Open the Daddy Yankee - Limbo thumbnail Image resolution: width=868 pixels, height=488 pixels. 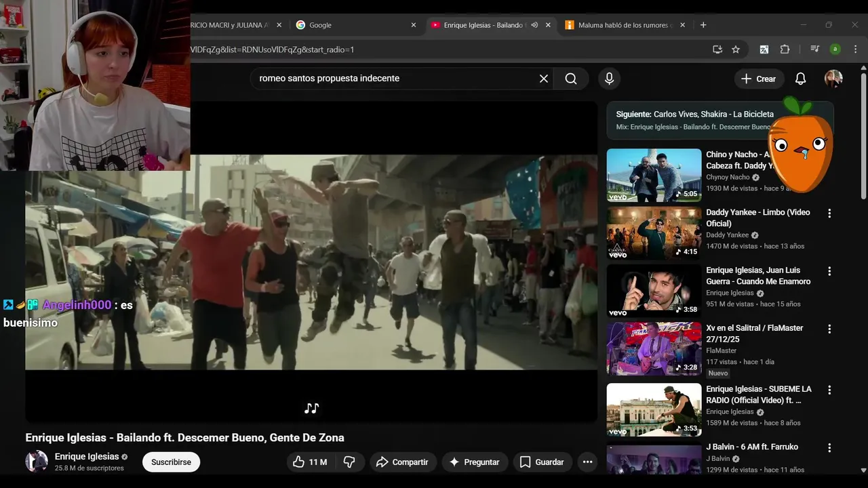pos(654,234)
